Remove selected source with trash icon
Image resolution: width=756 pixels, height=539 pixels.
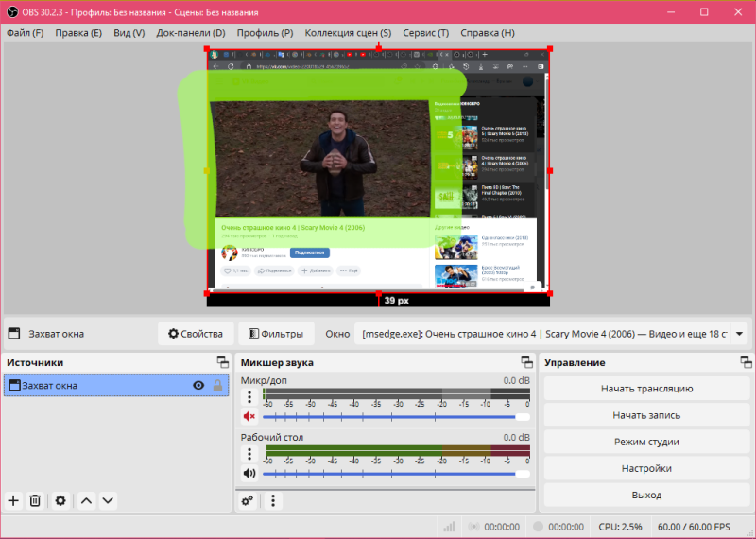pyautogui.click(x=35, y=500)
